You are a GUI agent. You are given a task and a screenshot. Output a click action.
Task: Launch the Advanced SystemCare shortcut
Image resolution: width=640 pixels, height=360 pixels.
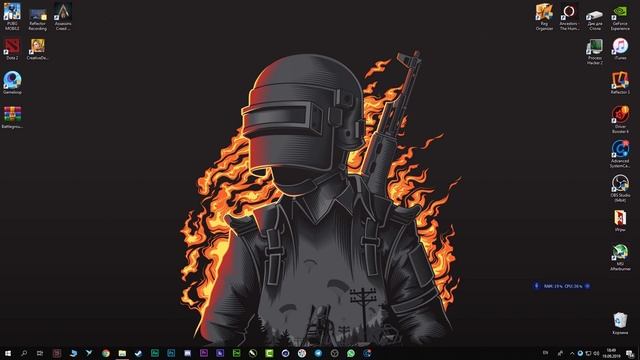620,154
